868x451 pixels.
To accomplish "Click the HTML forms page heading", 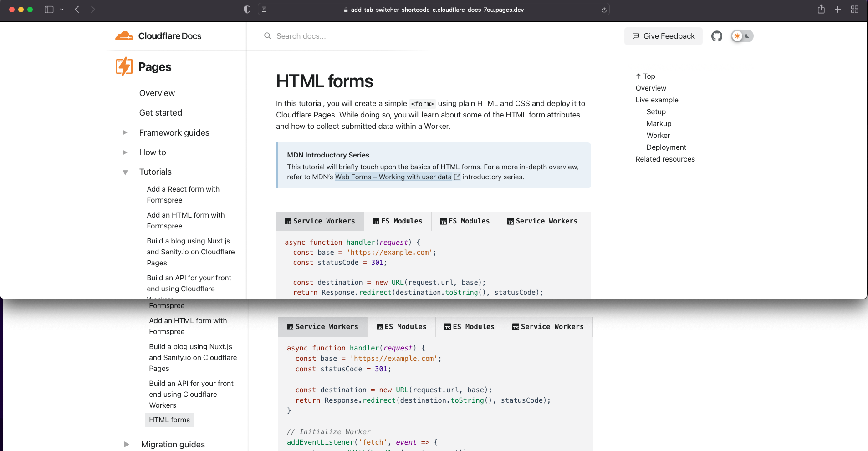I will pyautogui.click(x=325, y=81).
